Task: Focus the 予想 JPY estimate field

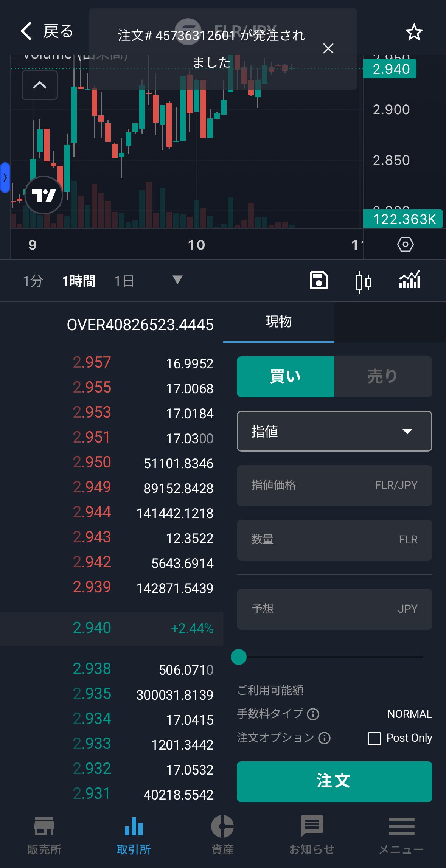Action: pos(334,609)
